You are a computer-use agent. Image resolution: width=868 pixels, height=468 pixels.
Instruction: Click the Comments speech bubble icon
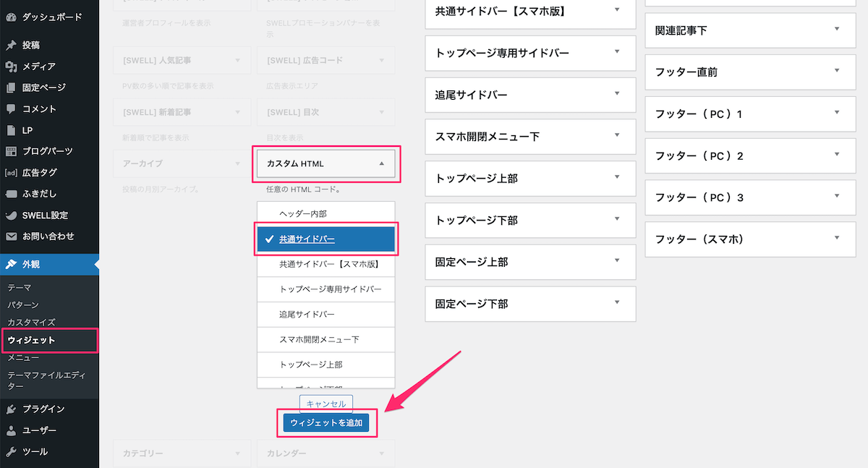(x=11, y=109)
